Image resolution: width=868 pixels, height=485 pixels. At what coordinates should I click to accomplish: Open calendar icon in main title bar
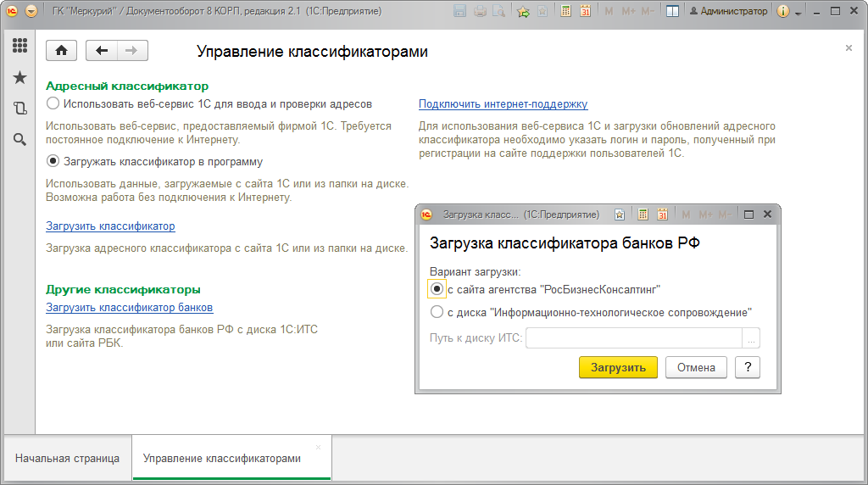(x=585, y=11)
